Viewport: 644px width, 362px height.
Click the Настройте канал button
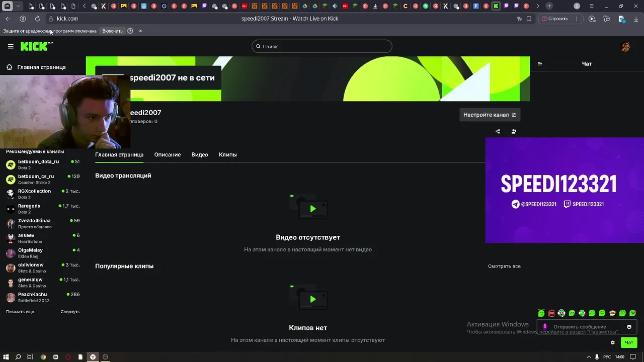coord(490,115)
